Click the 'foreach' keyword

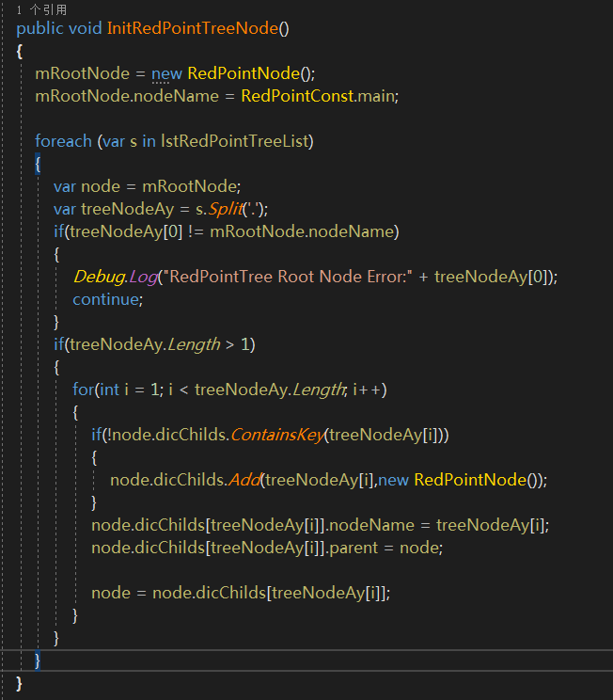(x=63, y=141)
